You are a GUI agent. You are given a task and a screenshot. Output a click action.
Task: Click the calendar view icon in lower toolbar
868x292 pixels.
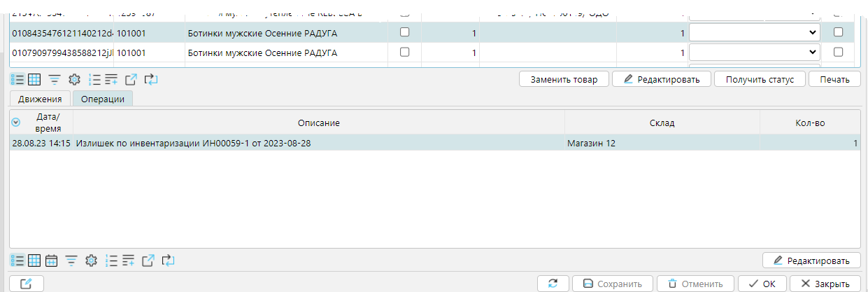click(51, 260)
